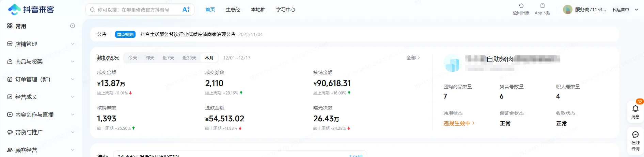Viewport: 644px width, 157px height.
Task: Select the 本地推 top tab
Action: [x=258, y=10]
